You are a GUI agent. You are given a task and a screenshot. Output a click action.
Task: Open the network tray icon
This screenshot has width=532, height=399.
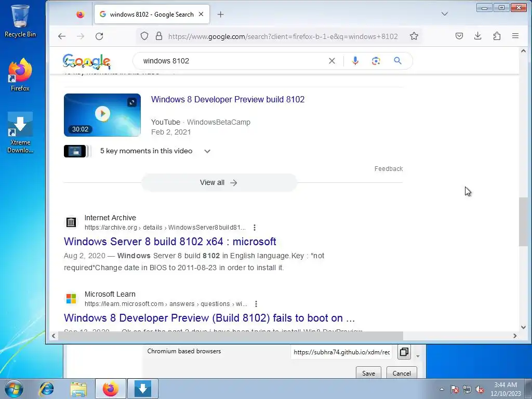(467, 390)
